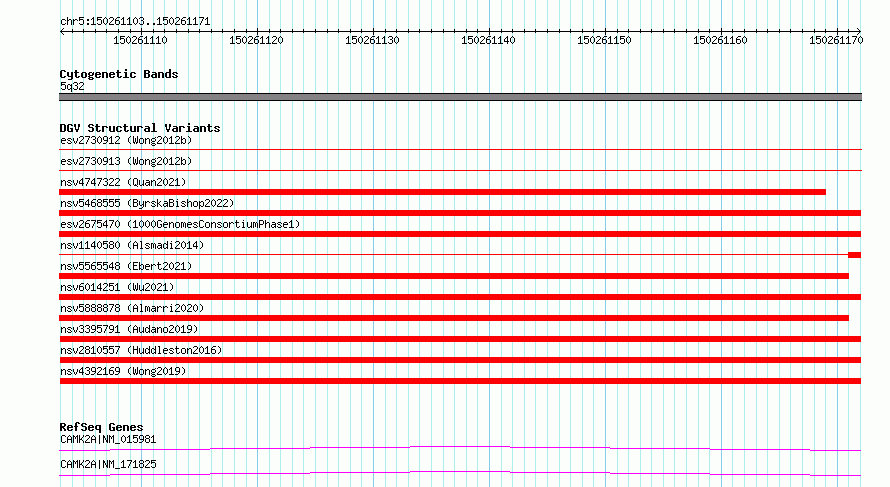This screenshot has width=890, height=487.
Task: Click the thick red bar under nsv4747322
Action: pos(443,192)
